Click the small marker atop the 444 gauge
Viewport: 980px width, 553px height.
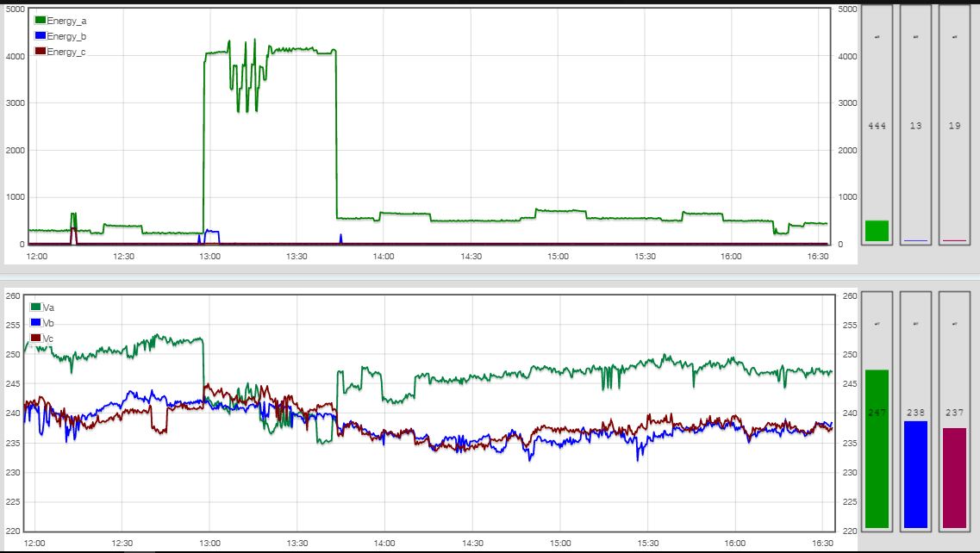[x=877, y=37]
